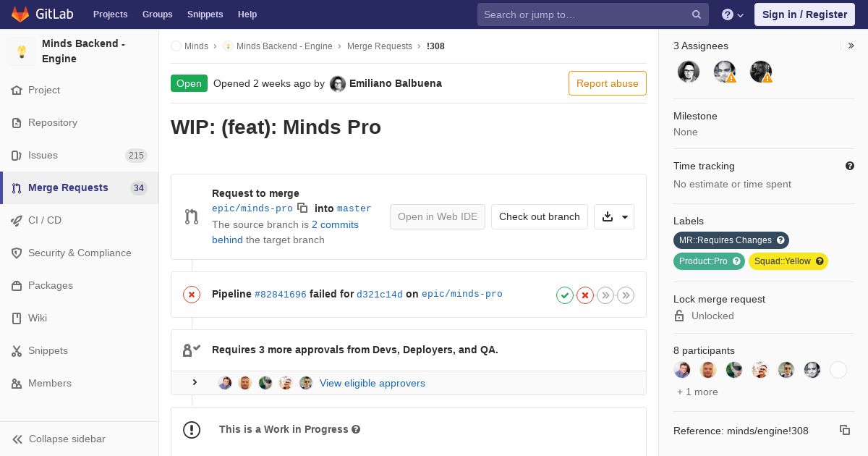The image size is (868, 456).
Task: Click the search magnifier icon
Action: point(697,14)
